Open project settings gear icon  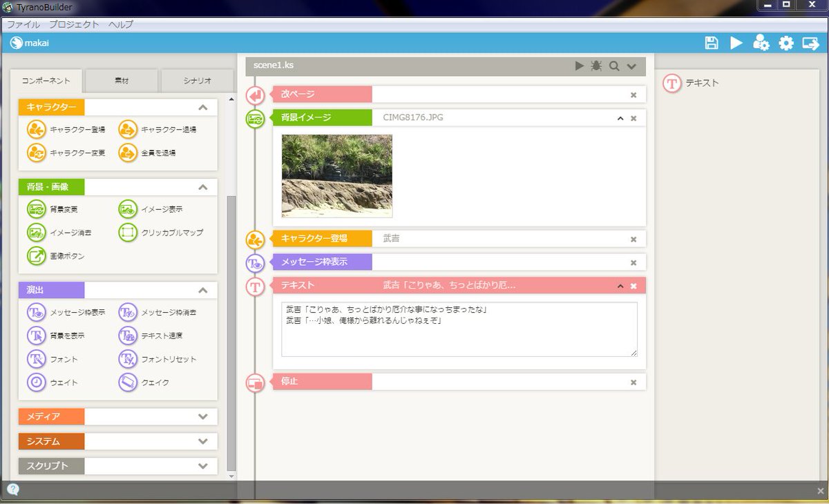[786, 43]
